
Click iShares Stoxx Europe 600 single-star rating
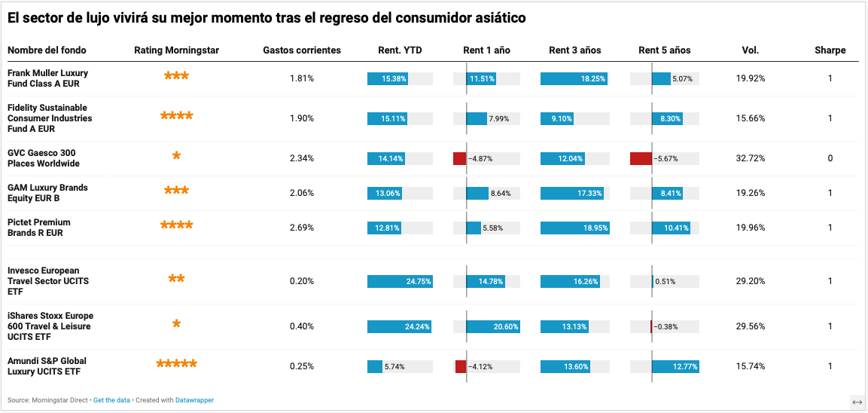pos(176,325)
